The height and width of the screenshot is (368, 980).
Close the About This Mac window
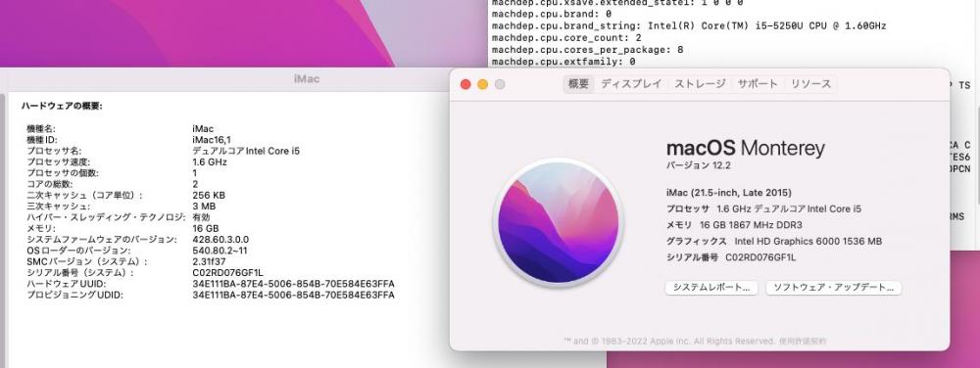(465, 84)
